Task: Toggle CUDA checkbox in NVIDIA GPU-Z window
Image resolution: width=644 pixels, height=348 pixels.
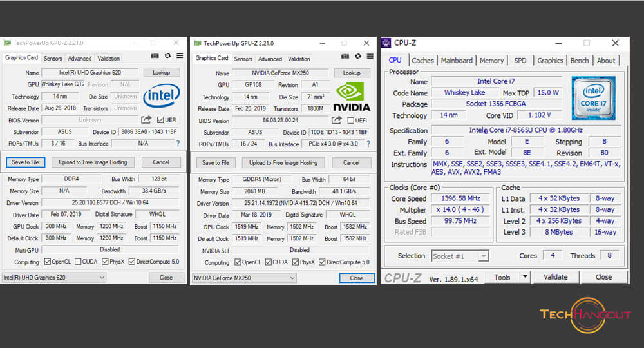Action: pyautogui.click(x=268, y=262)
